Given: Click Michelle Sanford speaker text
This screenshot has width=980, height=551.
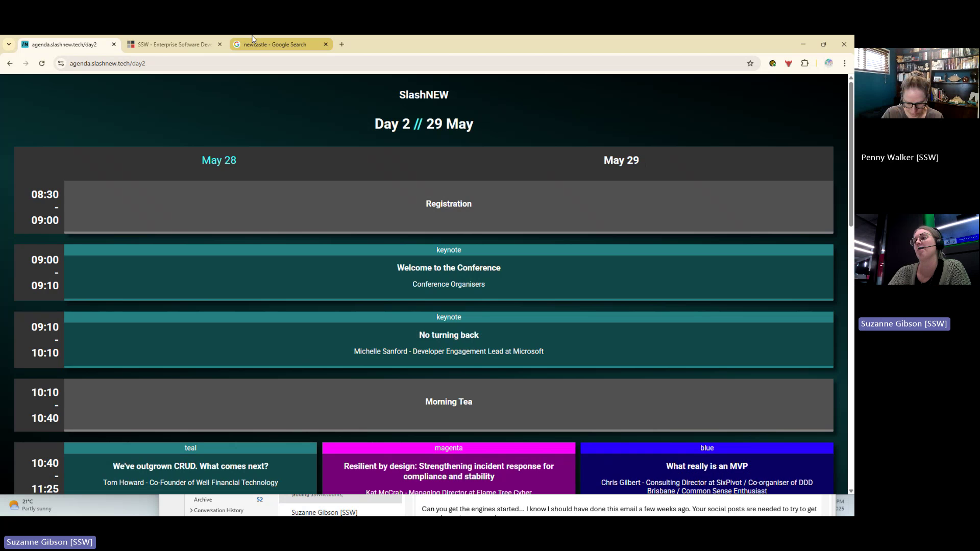Looking at the screenshot, I should pos(449,352).
